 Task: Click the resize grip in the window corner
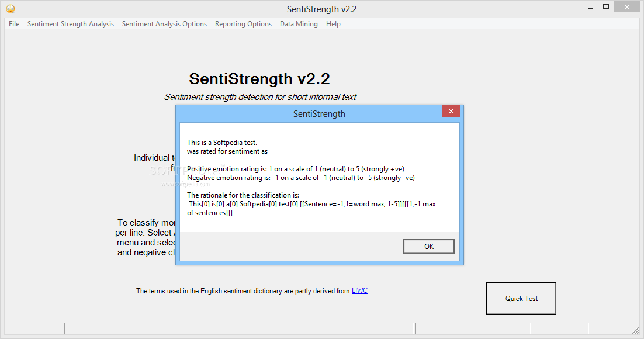pos(636,330)
